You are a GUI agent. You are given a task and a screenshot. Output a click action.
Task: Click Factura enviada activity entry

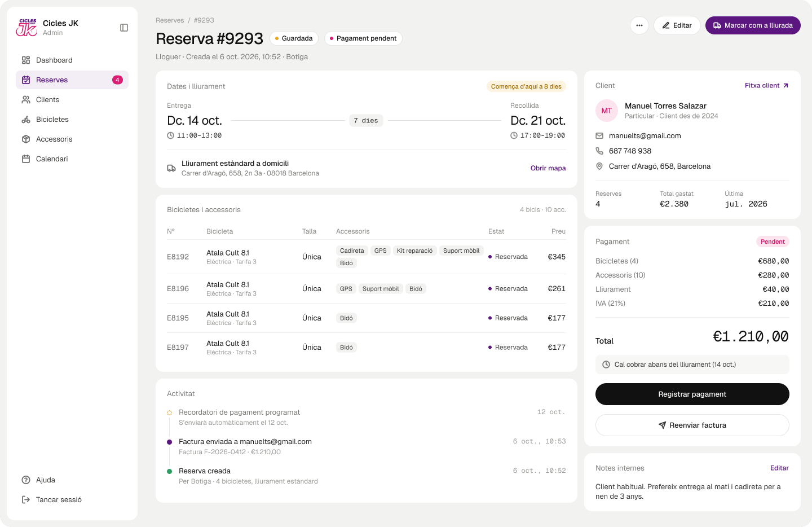(367, 447)
